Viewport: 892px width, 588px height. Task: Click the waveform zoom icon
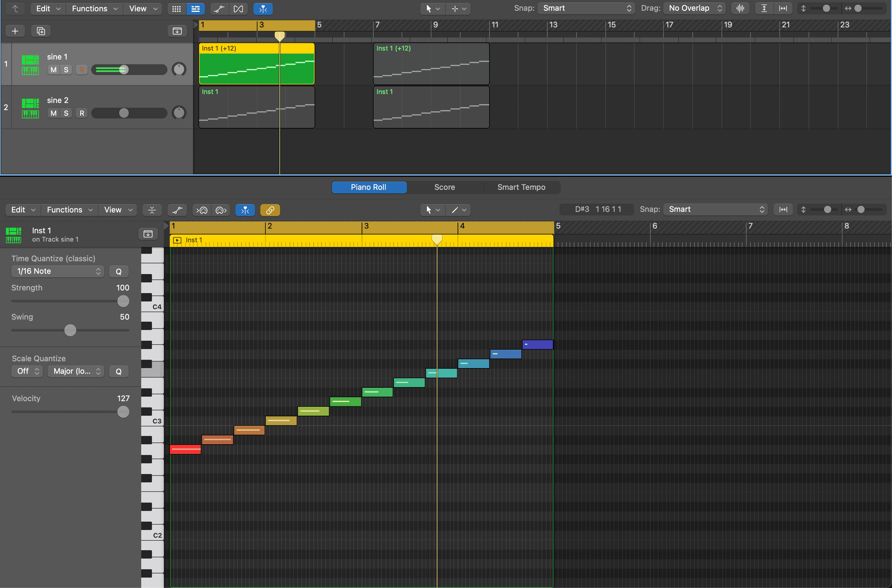pos(740,8)
